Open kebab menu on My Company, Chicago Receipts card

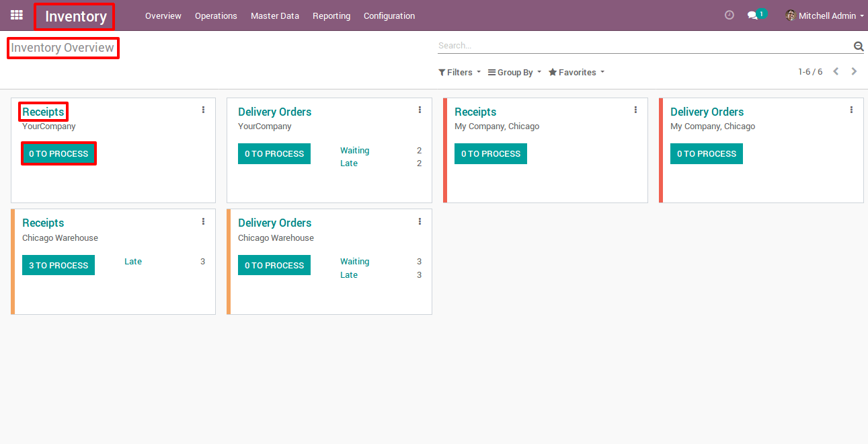tap(635, 110)
